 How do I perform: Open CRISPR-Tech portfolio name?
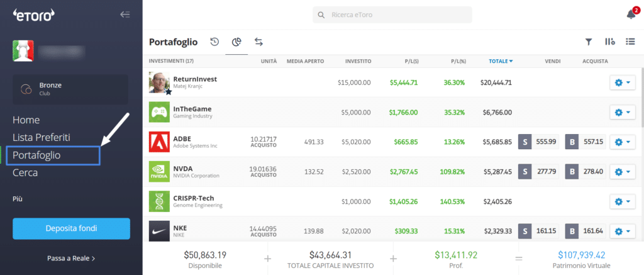click(x=194, y=198)
